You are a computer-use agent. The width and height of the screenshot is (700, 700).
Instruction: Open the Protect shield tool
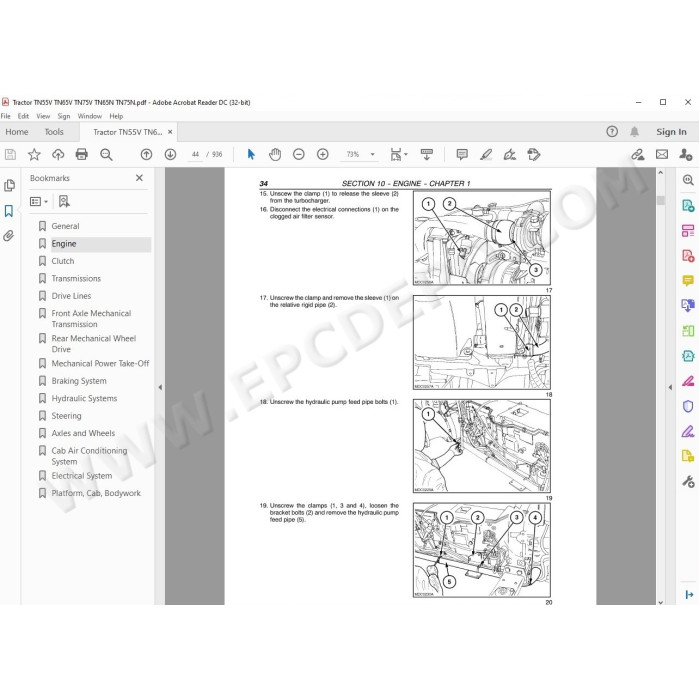(x=688, y=406)
